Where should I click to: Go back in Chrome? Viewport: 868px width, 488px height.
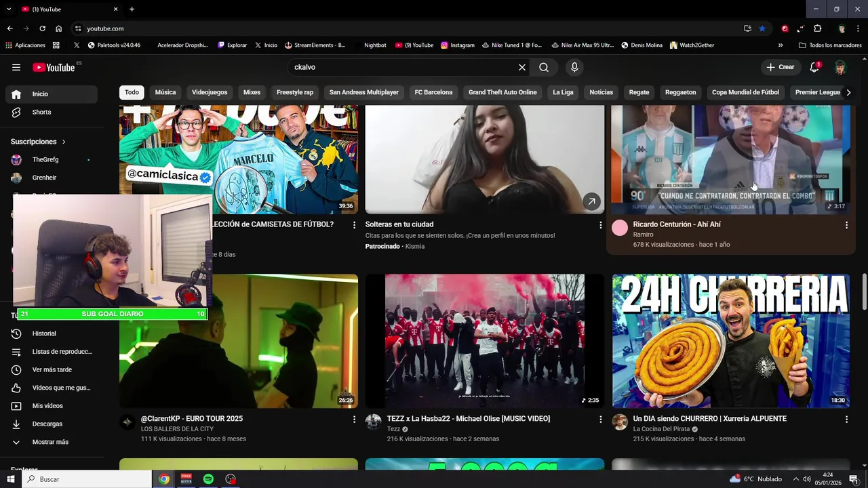[x=9, y=28]
